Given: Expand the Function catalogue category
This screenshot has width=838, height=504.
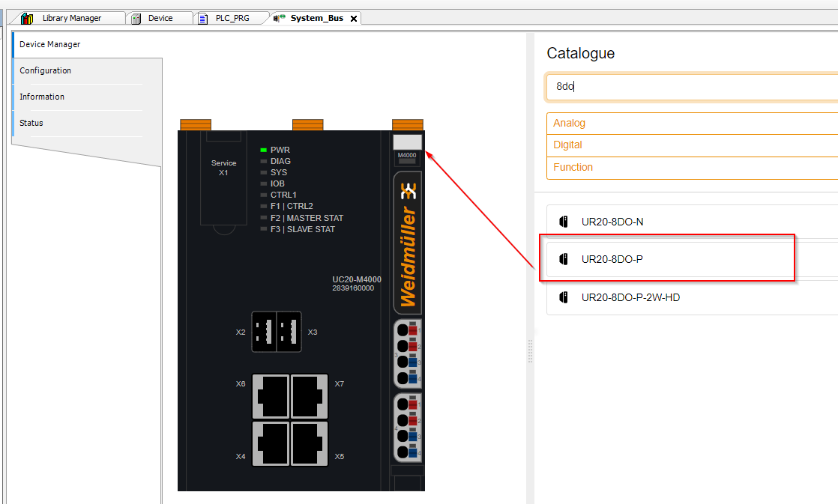Looking at the screenshot, I should point(692,168).
